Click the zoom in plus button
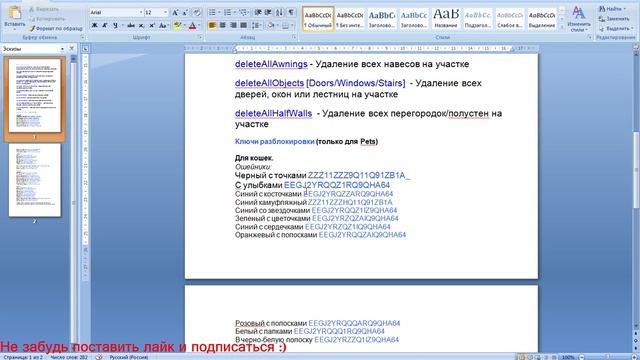Viewport: 640px width, 360px height. (x=633, y=357)
